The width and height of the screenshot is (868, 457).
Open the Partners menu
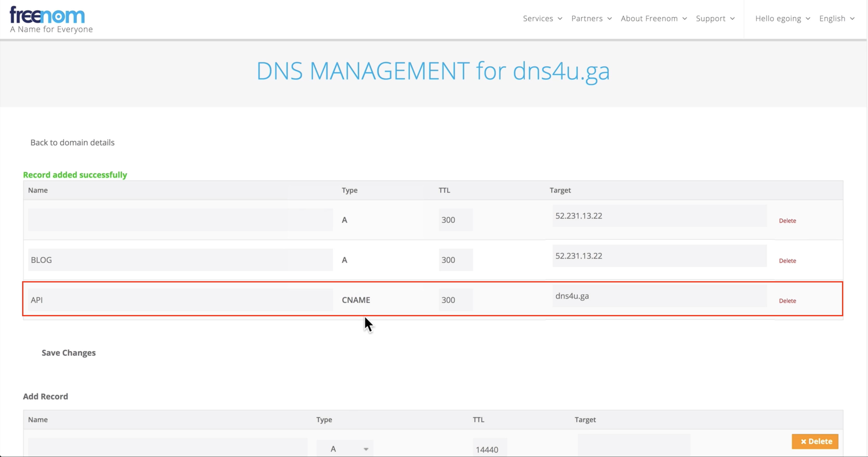tap(591, 18)
